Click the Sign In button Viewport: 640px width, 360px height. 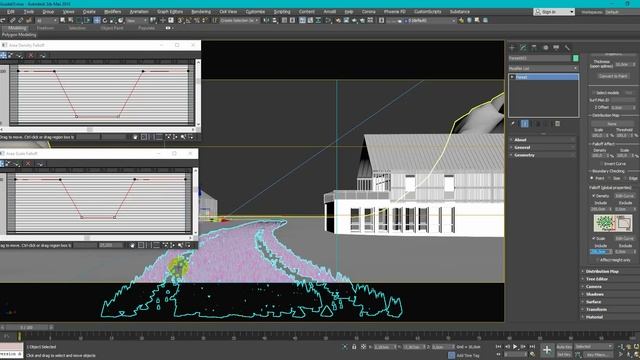point(554,12)
